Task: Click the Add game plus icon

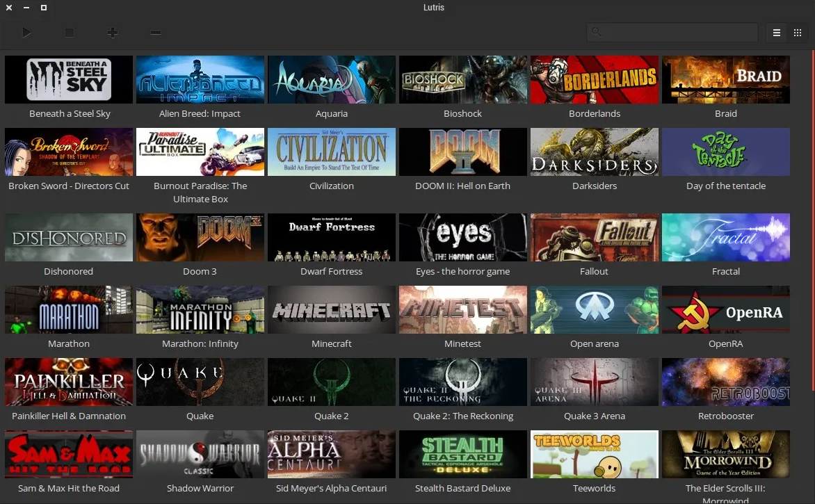Action: pyautogui.click(x=112, y=33)
